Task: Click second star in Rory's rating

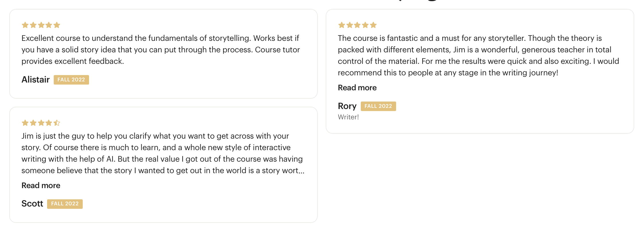Action: pos(350,25)
